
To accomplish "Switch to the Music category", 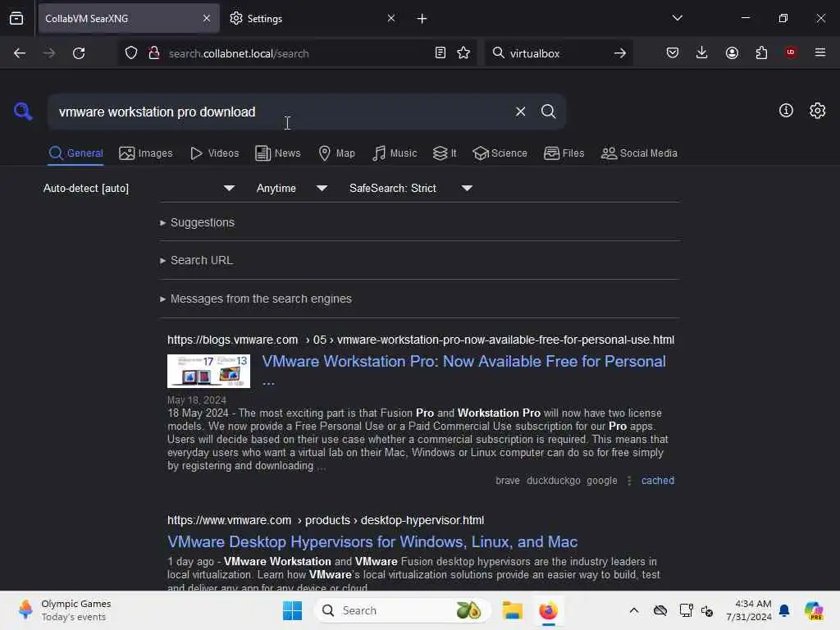I will coord(395,153).
